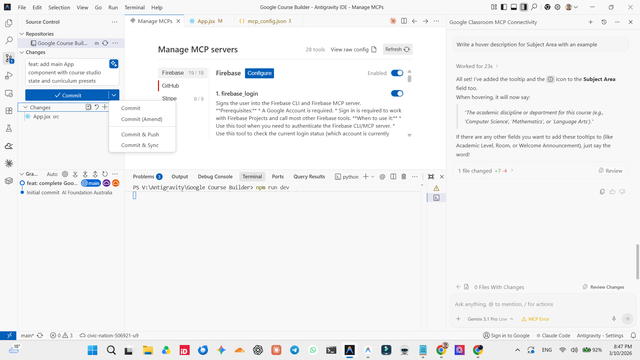Discard all changes icon in Changes row
Image resolution: width=640 pixels, height=360 pixels.
coord(97,107)
